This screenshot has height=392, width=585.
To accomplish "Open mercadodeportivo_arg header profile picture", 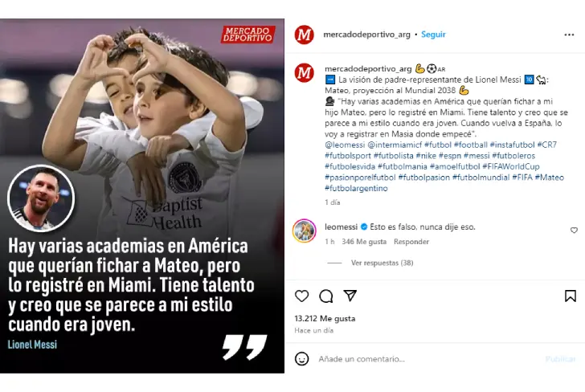I will (x=304, y=35).
